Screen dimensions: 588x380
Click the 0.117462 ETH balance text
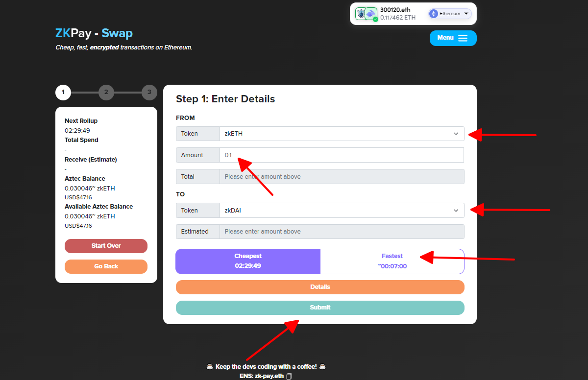398,18
